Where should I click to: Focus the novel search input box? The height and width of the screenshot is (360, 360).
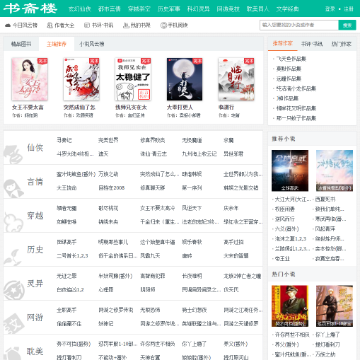coord(299,25)
